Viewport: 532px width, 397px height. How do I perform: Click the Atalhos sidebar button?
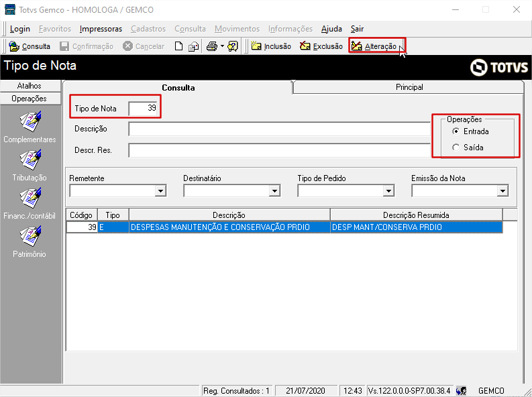click(30, 86)
